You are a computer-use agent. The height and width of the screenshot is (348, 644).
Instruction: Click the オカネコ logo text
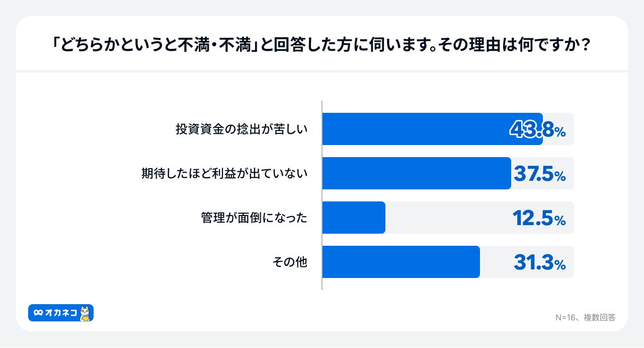coord(61,313)
